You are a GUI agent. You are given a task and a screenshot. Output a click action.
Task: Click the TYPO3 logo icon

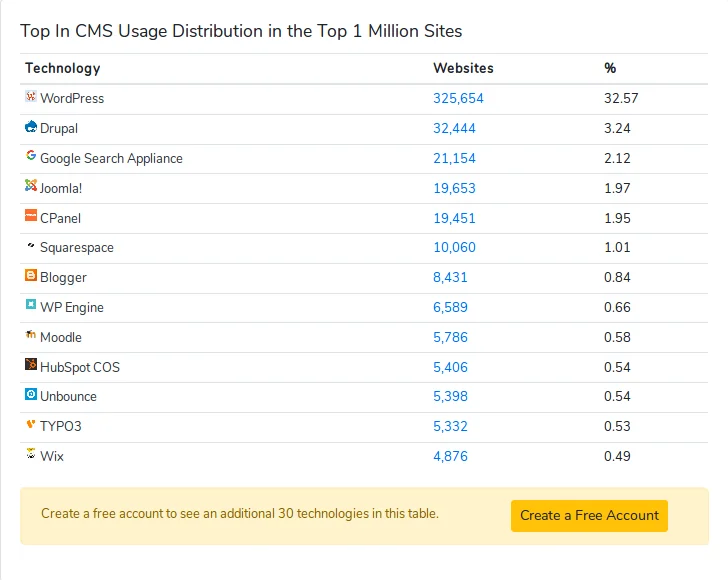click(x=31, y=425)
